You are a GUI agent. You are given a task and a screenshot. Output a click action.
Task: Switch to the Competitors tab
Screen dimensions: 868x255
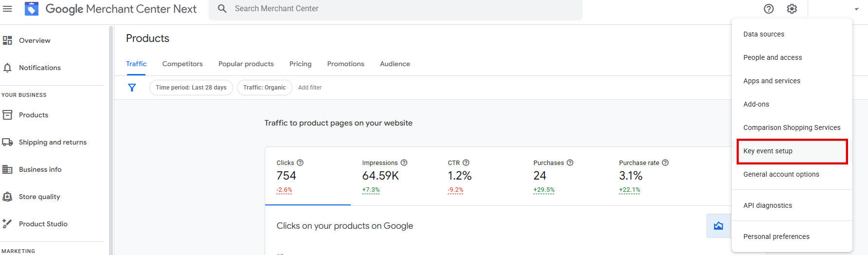point(182,64)
